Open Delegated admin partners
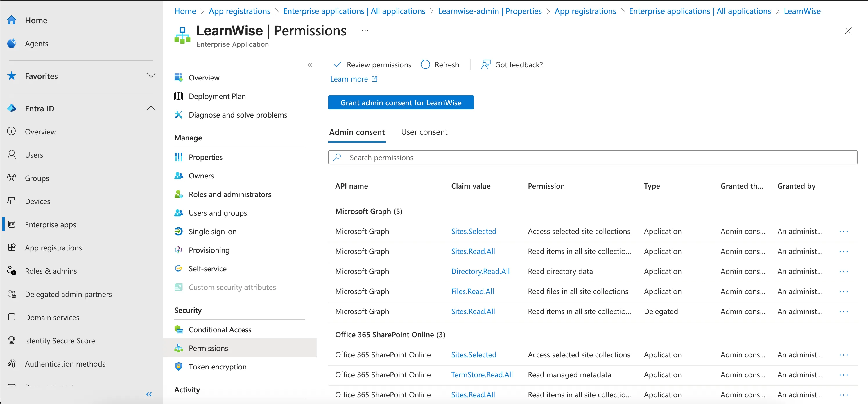 68,294
